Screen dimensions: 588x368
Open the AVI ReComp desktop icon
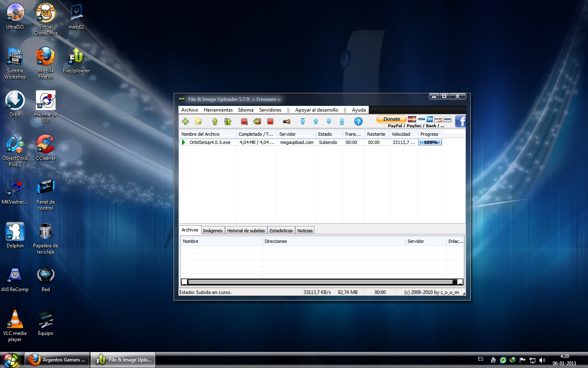[15, 279]
